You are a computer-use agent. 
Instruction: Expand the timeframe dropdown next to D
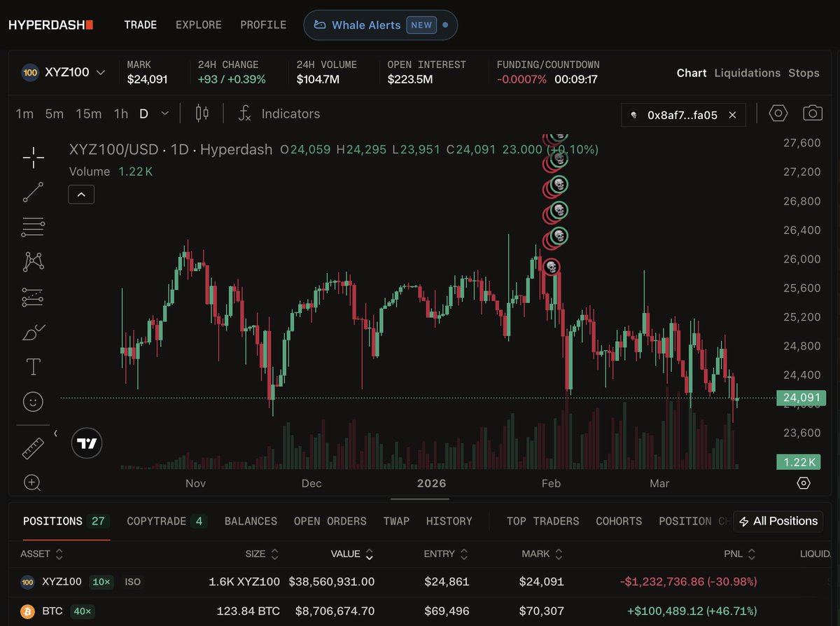point(164,113)
